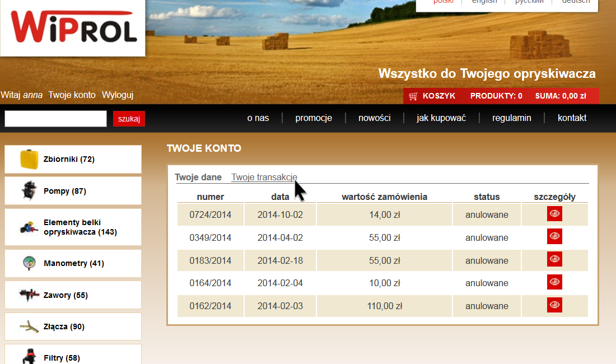
Task: Open Elementy belki opryskiwacza (143) category
Action: tap(73, 227)
